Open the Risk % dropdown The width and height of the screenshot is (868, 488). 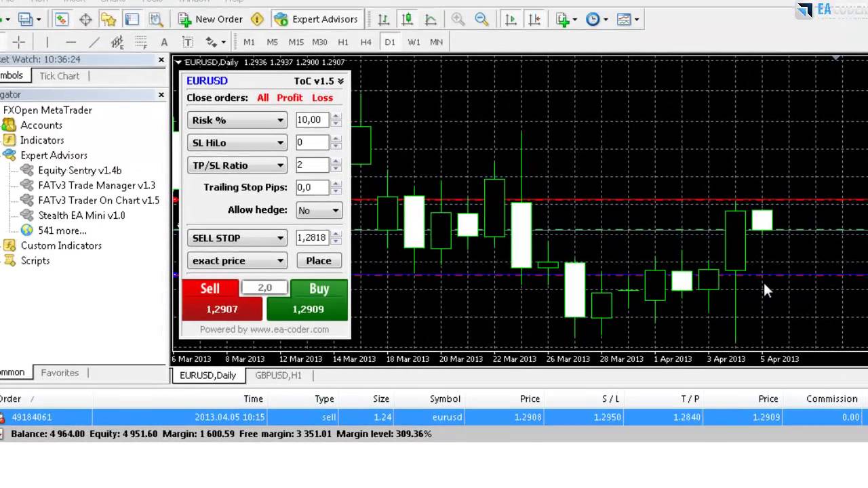(237, 120)
